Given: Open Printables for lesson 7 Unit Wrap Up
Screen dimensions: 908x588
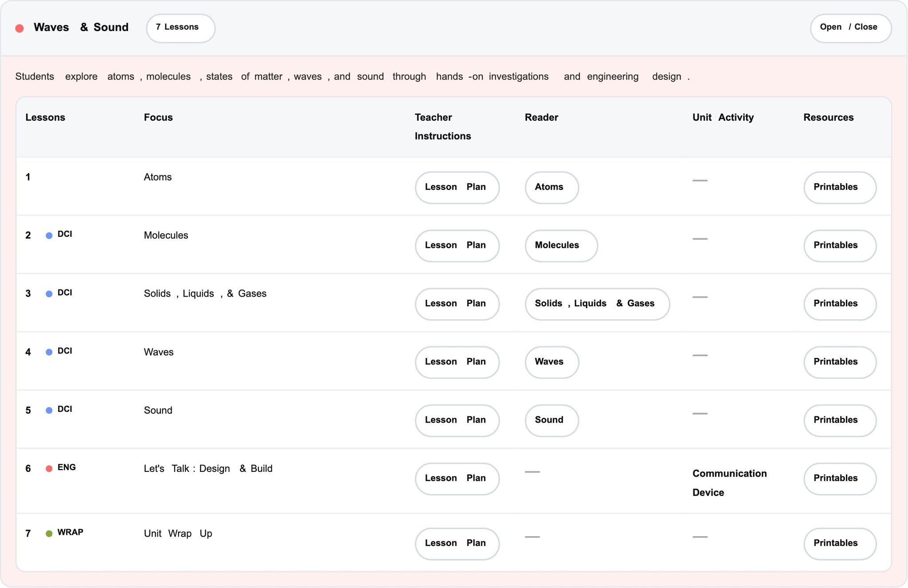Looking at the screenshot, I should (840, 544).
